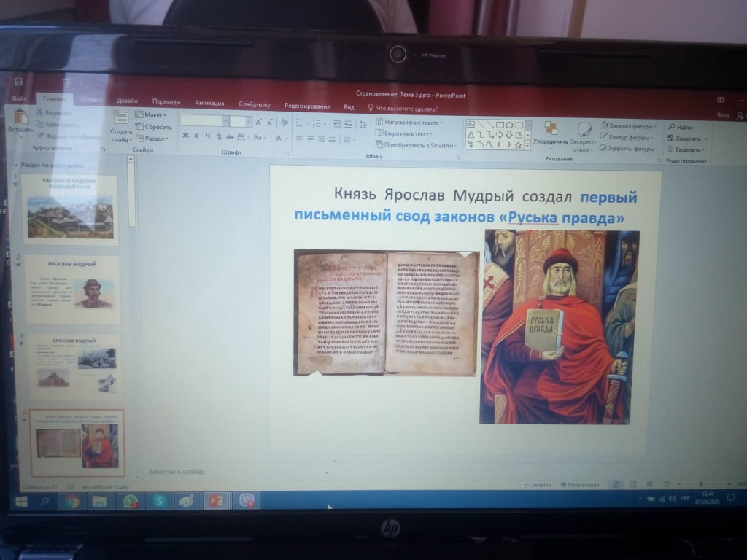Expand the Раздел dropdown

pyautogui.click(x=153, y=139)
